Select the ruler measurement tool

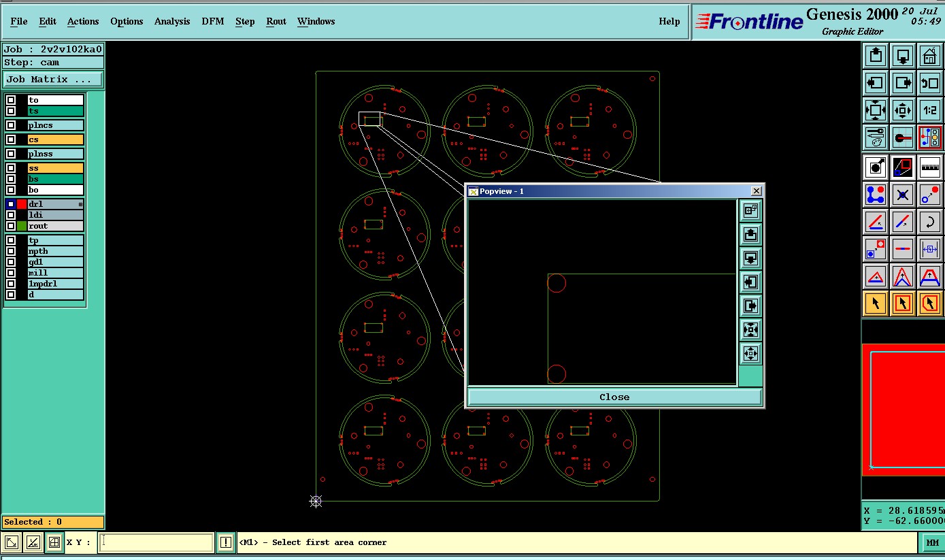coord(929,167)
